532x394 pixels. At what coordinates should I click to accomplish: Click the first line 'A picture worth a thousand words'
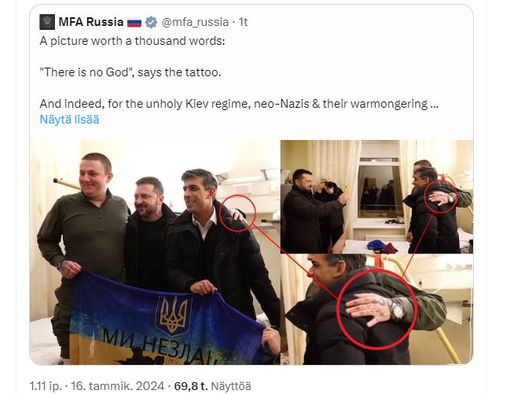(132, 41)
